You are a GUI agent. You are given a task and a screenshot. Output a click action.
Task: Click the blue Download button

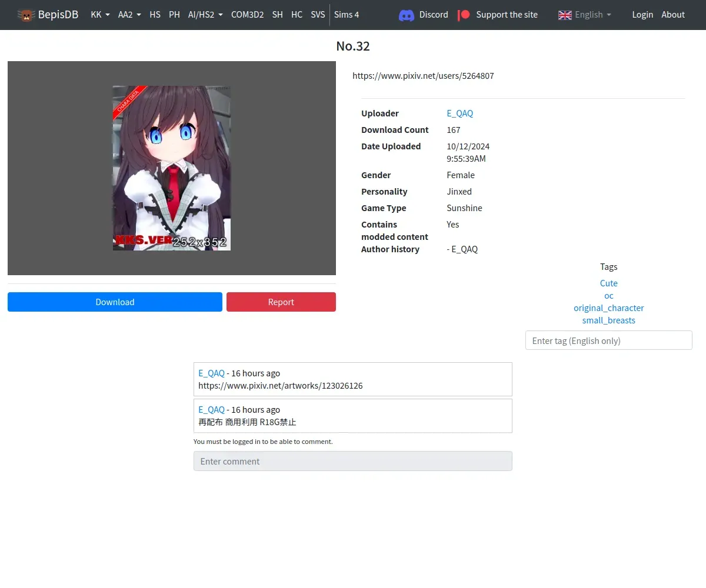[x=115, y=302]
